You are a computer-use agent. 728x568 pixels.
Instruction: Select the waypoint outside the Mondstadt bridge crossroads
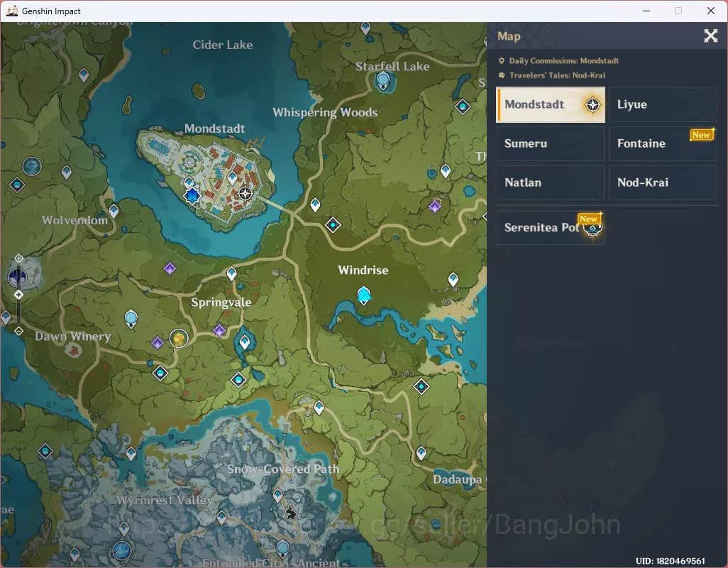[315, 204]
